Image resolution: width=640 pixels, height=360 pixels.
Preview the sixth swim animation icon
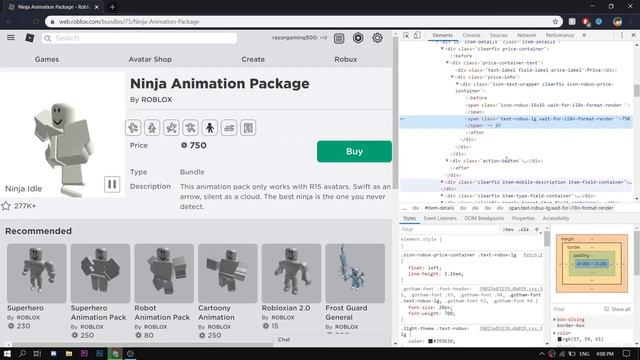pos(229,128)
